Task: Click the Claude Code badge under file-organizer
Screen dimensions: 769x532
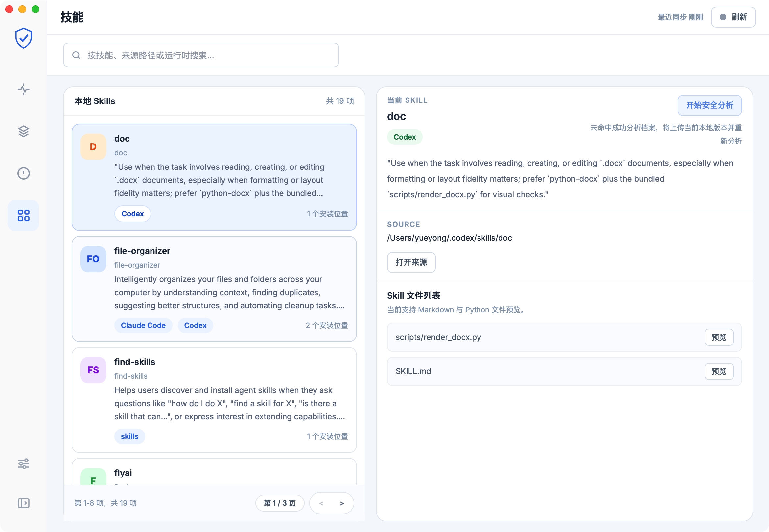Action: [143, 325]
